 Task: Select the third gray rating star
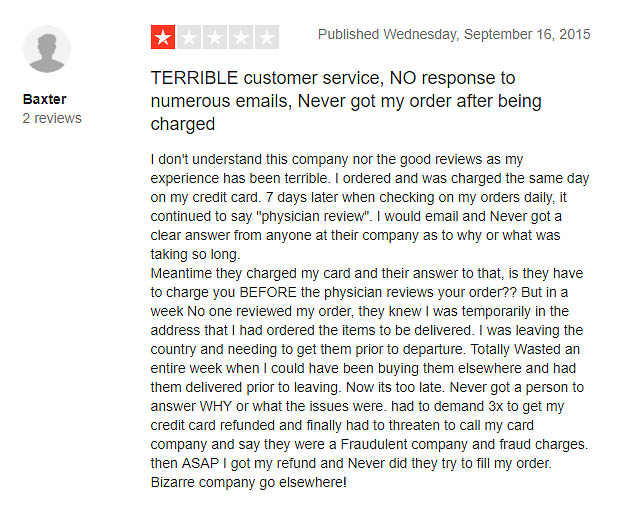(x=215, y=37)
